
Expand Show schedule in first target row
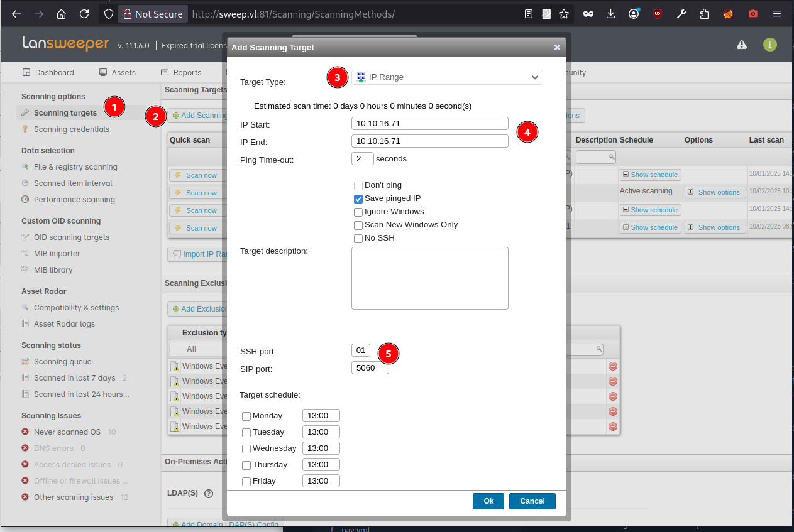(650, 175)
